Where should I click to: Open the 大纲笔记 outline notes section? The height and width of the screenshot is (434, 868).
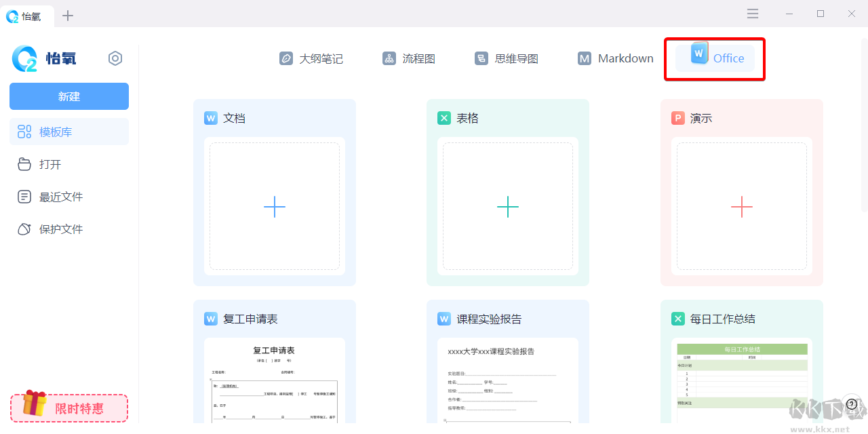click(x=311, y=58)
